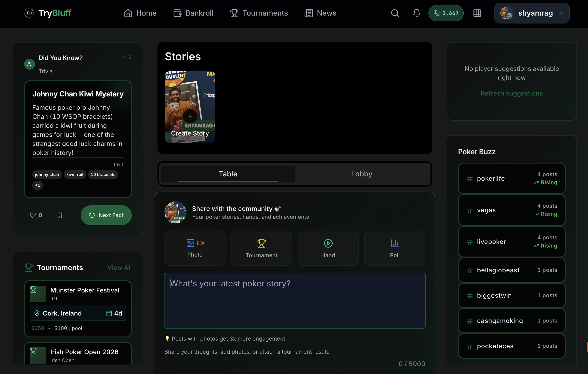Switch to the Lobby tab
This screenshot has width=588, height=374.
tap(361, 174)
